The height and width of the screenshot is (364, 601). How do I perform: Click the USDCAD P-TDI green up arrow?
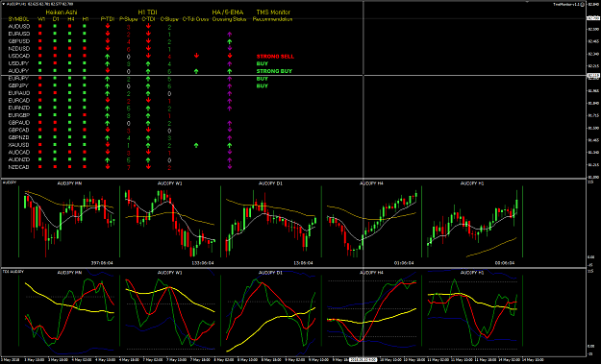108,57
